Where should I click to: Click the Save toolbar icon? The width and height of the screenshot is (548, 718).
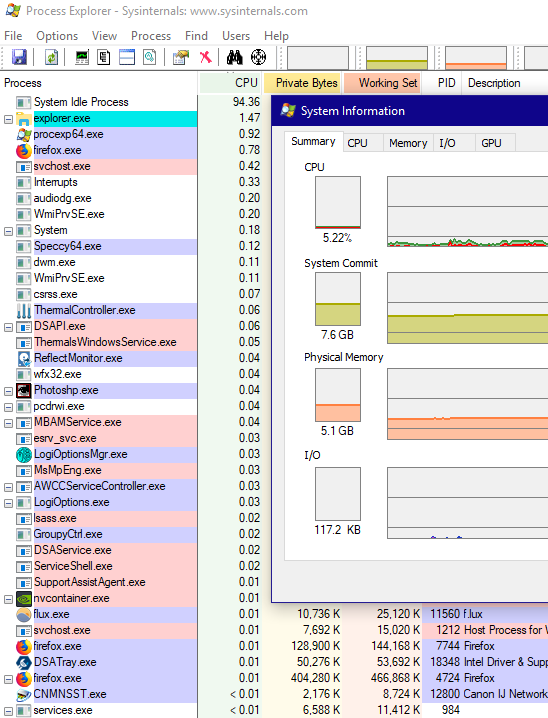point(19,57)
